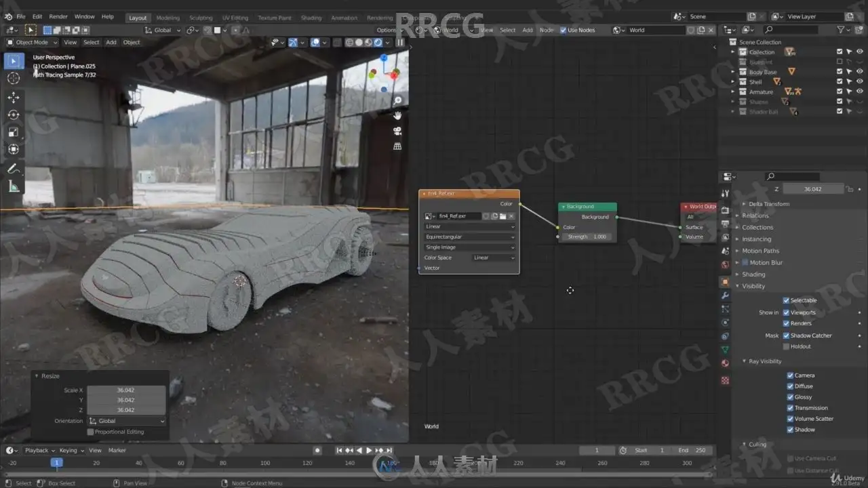
Task: Select the Cursor tool in viewport toolbar
Action: tap(14, 79)
